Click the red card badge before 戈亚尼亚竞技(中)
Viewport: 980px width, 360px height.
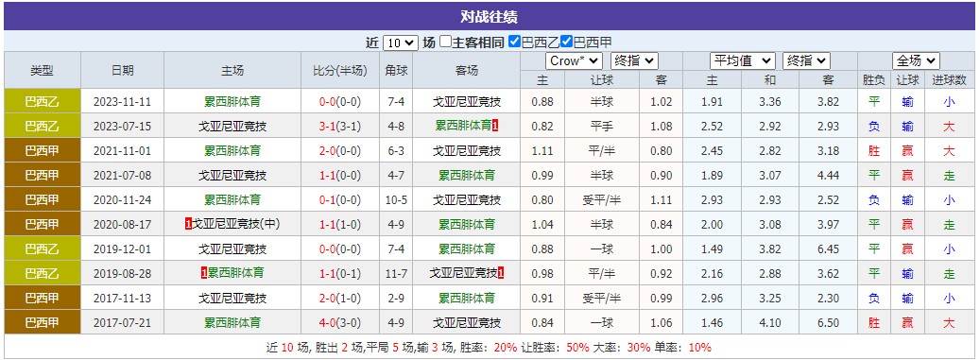188,224
